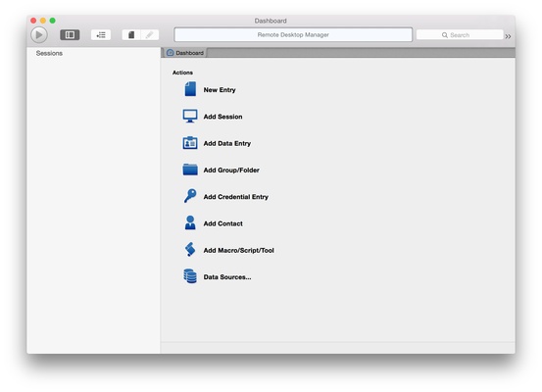542x392 pixels.
Task: Click the red close window button
Action: click(x=33, y=21)
